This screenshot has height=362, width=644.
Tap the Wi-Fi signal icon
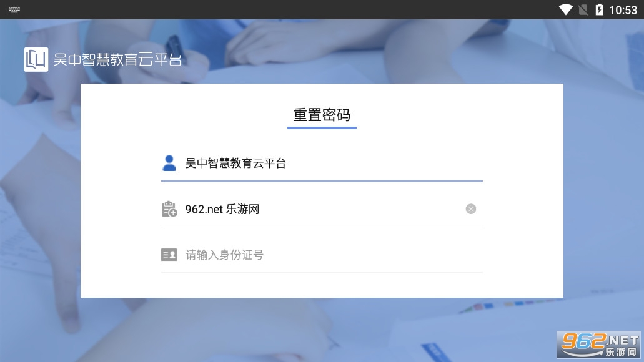(x=565, y=9)
